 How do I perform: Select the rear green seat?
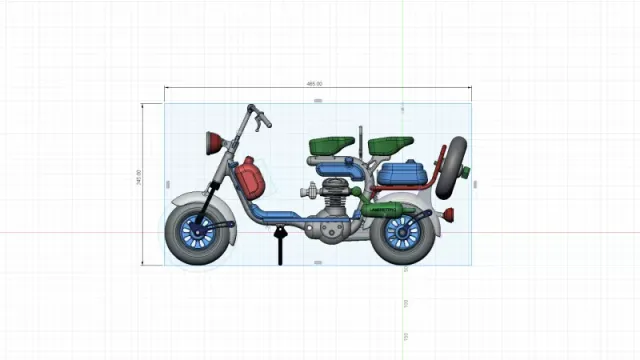390,145
